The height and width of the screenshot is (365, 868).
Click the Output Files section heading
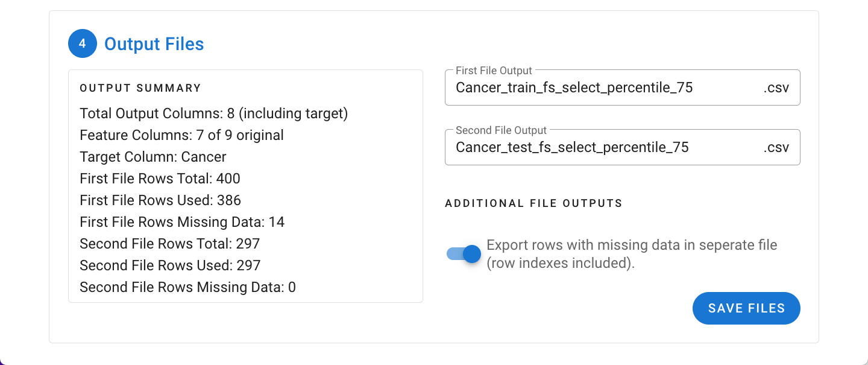(154, 44)
